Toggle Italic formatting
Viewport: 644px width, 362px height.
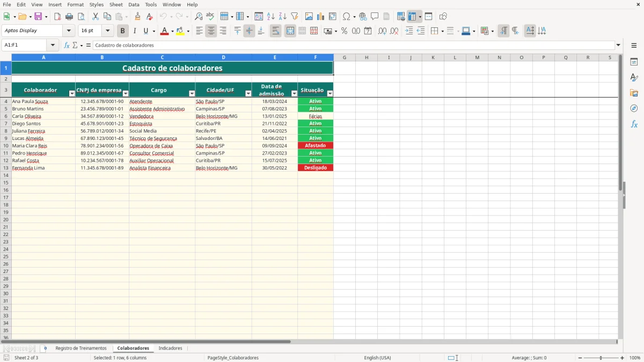point(135,31)
